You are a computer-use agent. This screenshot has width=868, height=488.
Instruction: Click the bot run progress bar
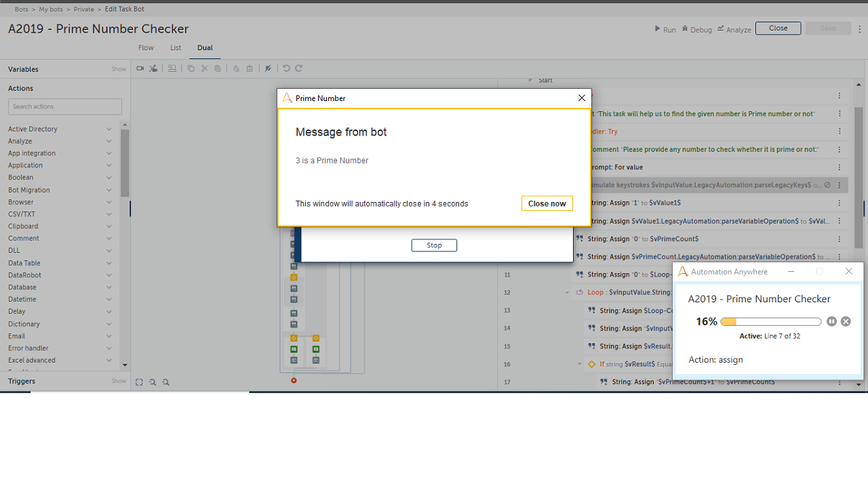click(x=771, y=322)
